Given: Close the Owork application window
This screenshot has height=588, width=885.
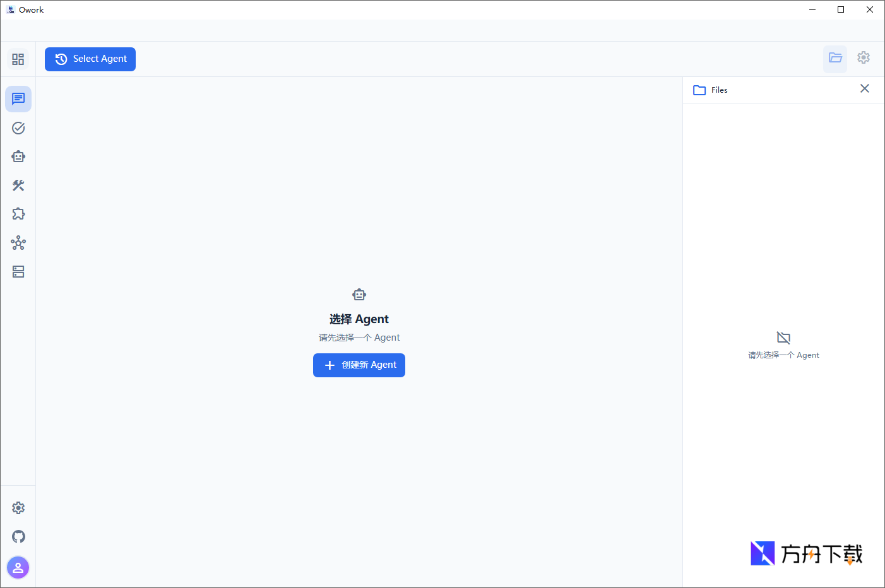Looking at the screenshot, I should coord(869,9).
